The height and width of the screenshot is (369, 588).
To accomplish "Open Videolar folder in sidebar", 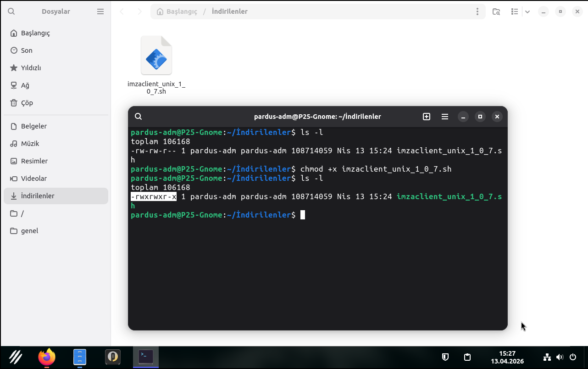I will coord(56,179).
